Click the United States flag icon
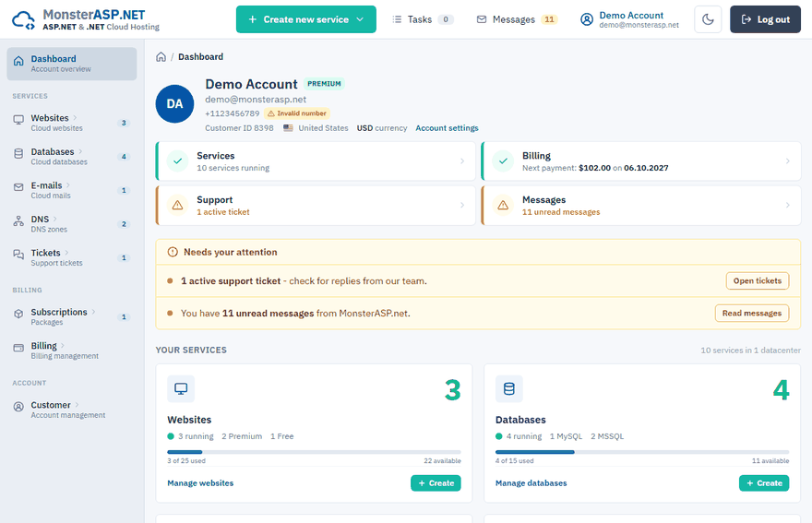Image resolution: width=812 pixels, height=523 pixels. tap(289, 128)
